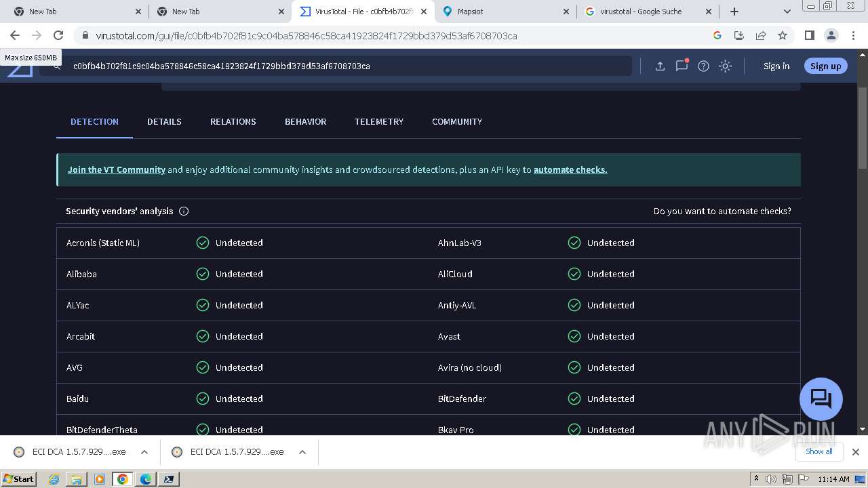Expand options for first ECI DCA download

point(144,452)
